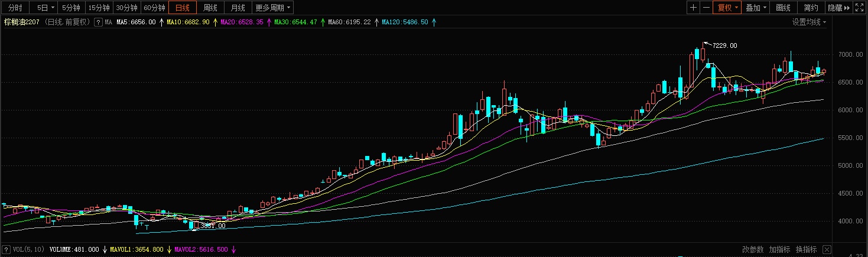Select the 15分钟 period tab
868x257 pixels.
(x=99, y=8)
